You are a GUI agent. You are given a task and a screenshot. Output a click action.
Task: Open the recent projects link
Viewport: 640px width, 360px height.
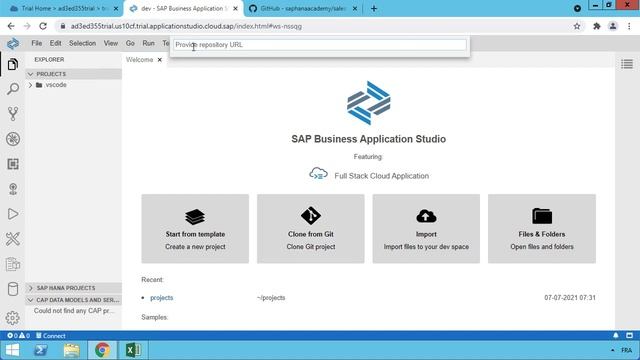162,298
